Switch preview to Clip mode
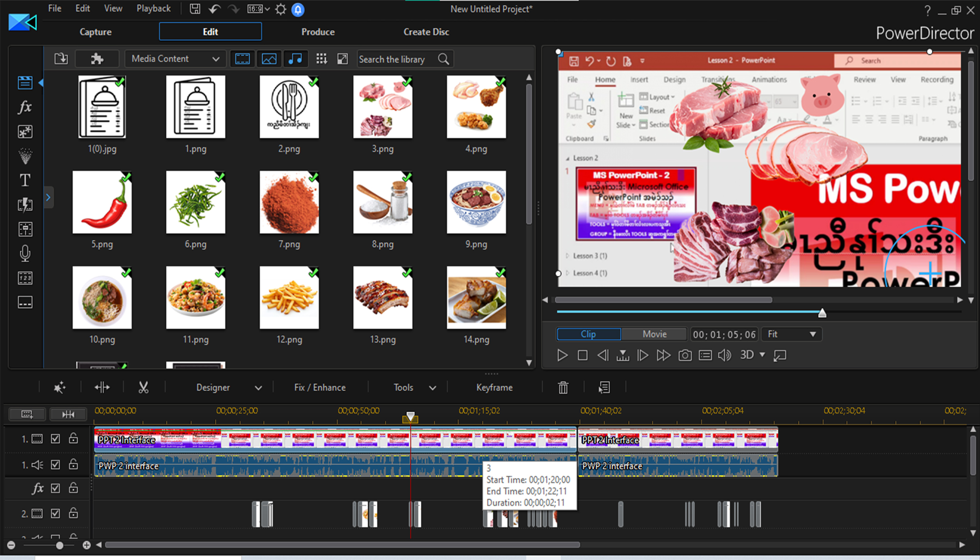 588,334
